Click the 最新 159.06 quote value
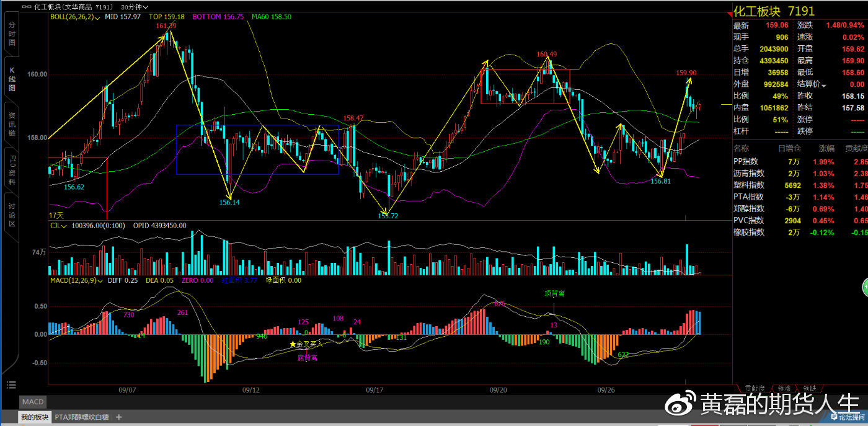 point(777,25)
